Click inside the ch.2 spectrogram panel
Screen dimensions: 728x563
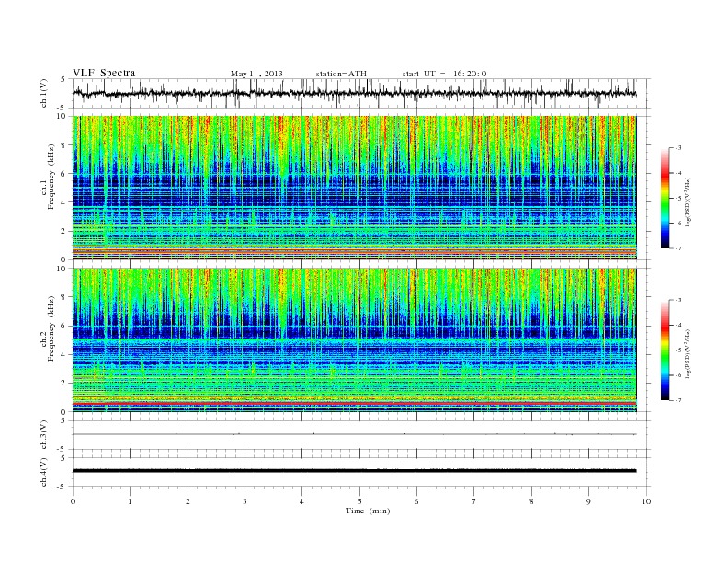[x=354, y=340]
